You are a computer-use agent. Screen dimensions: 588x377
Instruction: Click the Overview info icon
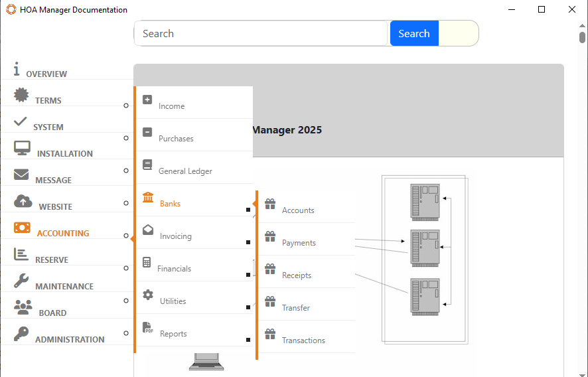[17, 70]
